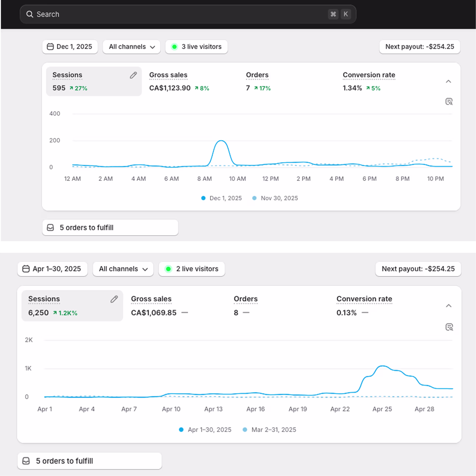The width and height of the screenshot is (476, 476).
Task: Click the 3 live visitors button
Action: 196,47
